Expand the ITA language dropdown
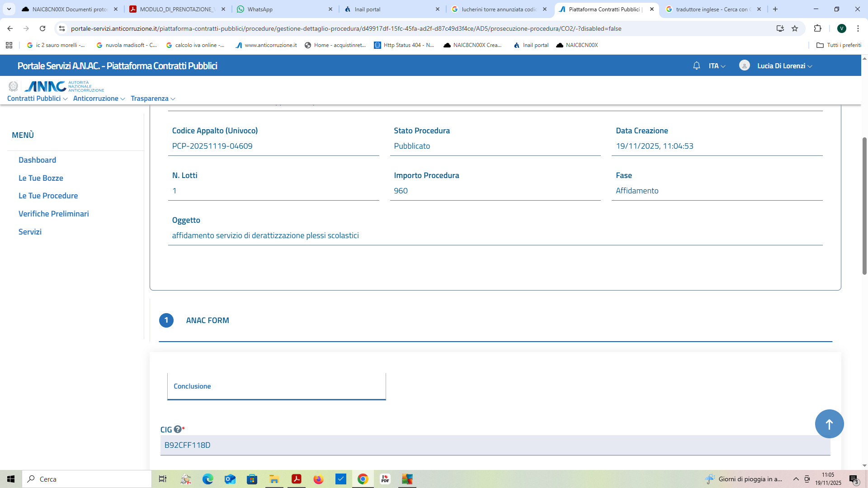The height and width of the screenshot is (488, 868). [x=717, y=66]
